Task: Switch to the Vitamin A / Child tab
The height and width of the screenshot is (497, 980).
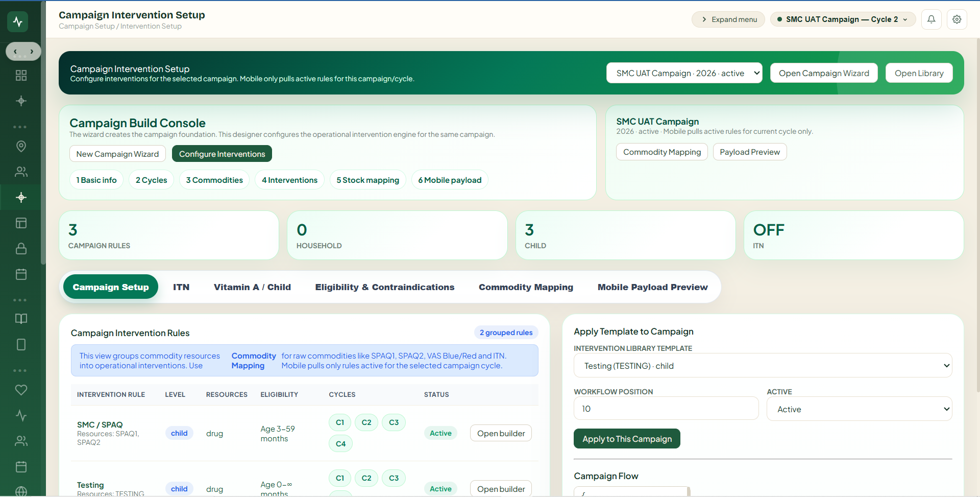Action: pyautogui.click(x=252, y=287)
